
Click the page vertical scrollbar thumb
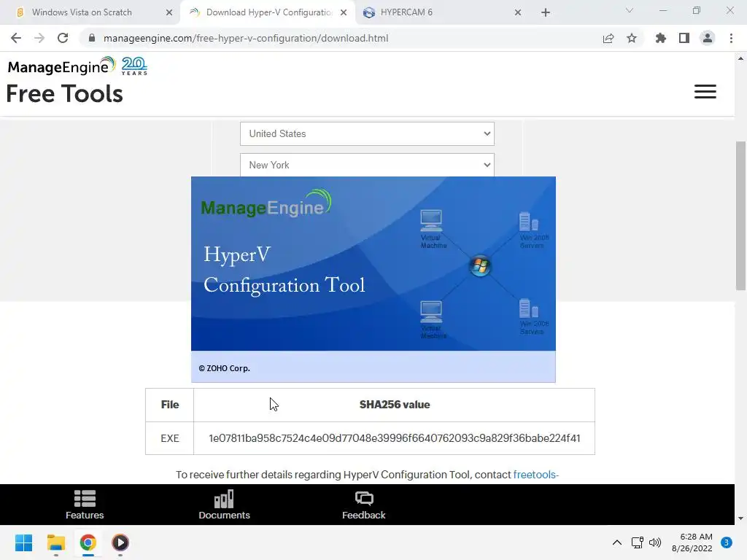click(x=740, y=215)
